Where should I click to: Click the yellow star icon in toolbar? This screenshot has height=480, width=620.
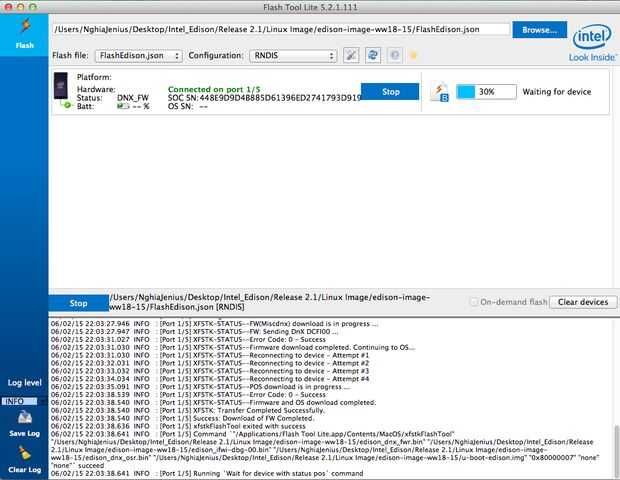point(414,55)
